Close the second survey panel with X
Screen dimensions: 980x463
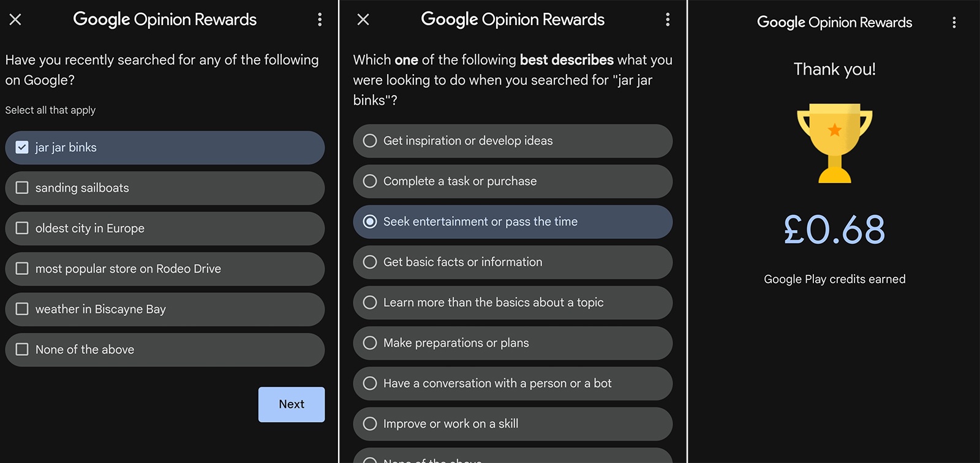coord(363,20)
